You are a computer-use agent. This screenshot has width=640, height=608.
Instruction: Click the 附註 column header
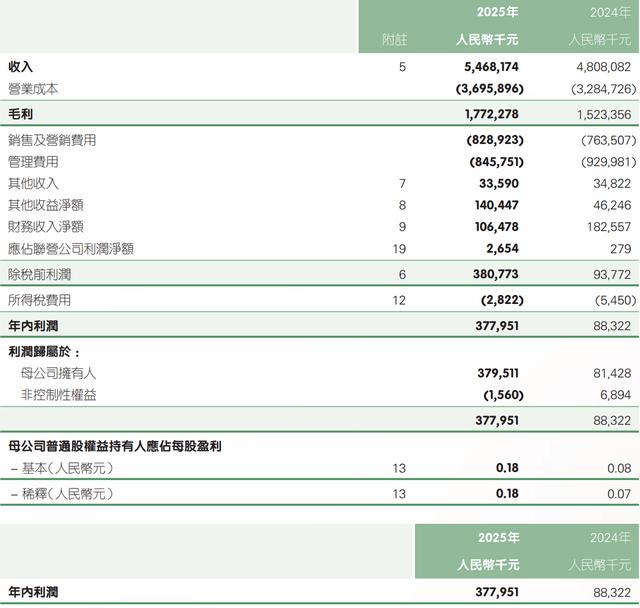pyautogui.click(x=396, y=41)
